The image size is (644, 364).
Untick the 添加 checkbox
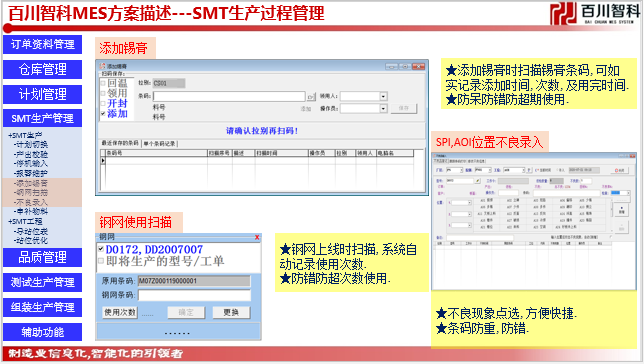click(x=103, y=114)
